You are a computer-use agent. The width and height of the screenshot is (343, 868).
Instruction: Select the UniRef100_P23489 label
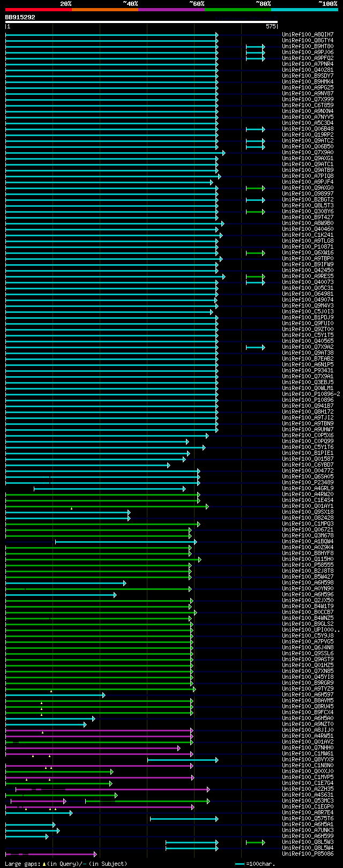(308, 483)
